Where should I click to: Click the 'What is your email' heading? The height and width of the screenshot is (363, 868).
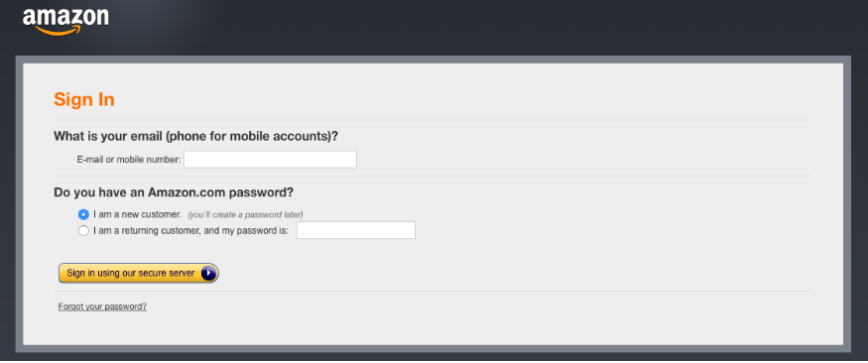[x=196, y=136]
